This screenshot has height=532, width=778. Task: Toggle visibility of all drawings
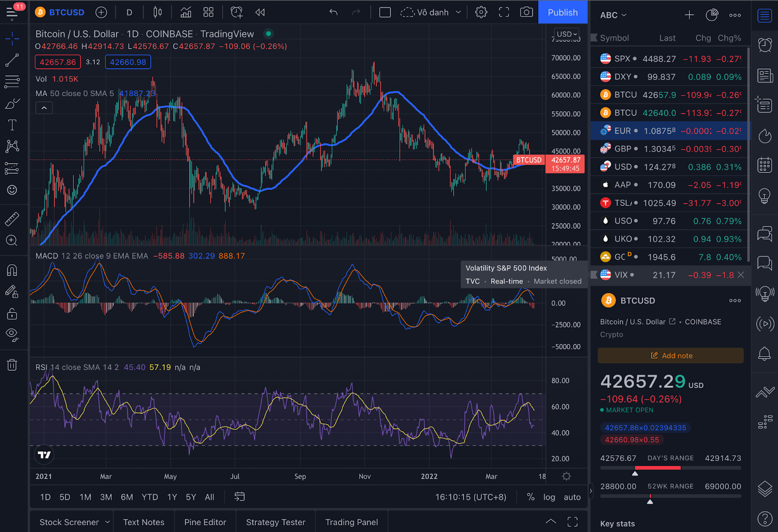pos(12,335)
